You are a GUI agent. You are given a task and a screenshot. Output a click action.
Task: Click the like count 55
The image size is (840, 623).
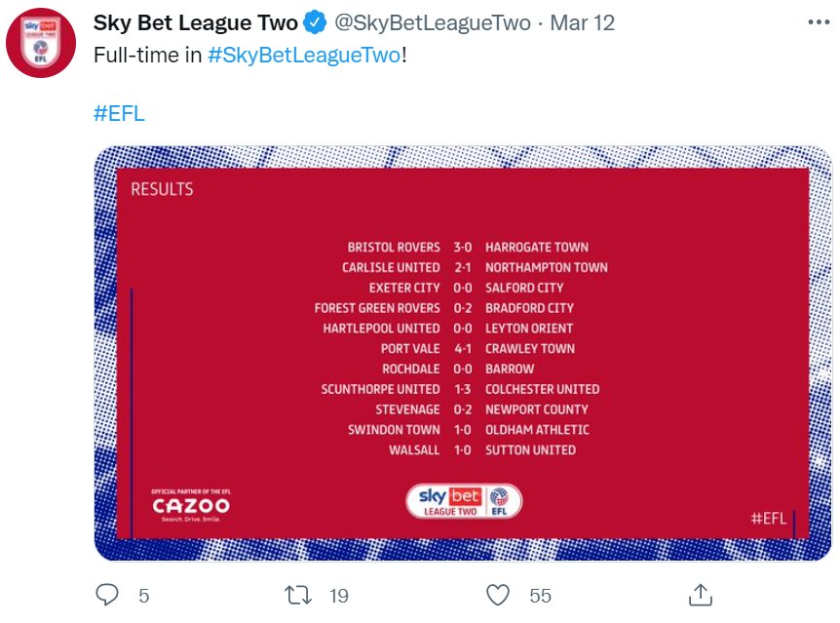(540, 596)
